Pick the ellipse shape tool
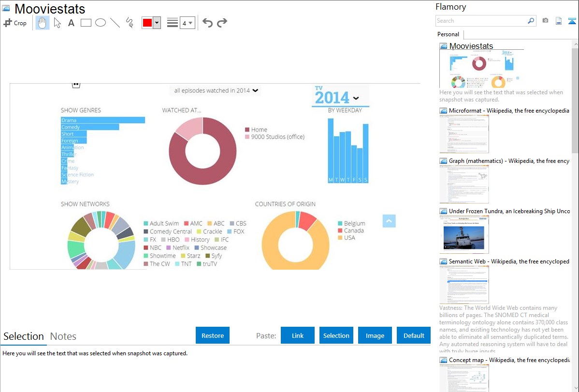This screenshot has width=579, height=392. pos(101,23)
